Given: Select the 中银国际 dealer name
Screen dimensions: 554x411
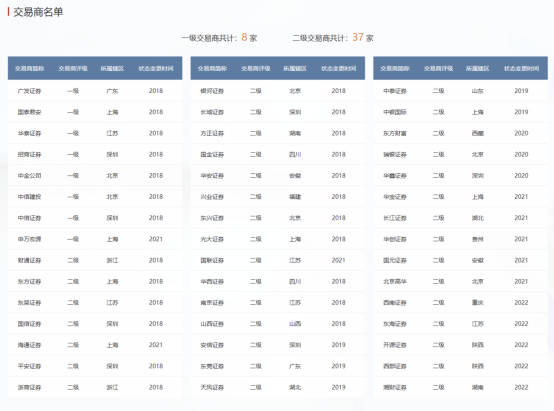Looking at the screenshot, I should [x=395, y=112].
